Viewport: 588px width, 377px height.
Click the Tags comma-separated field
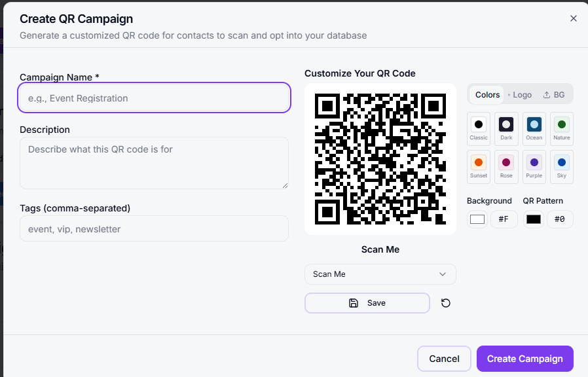[154, 228]
